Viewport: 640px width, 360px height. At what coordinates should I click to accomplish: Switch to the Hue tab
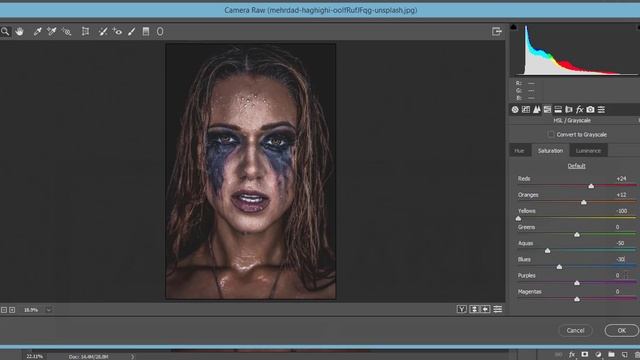click(x=519, y=151)
